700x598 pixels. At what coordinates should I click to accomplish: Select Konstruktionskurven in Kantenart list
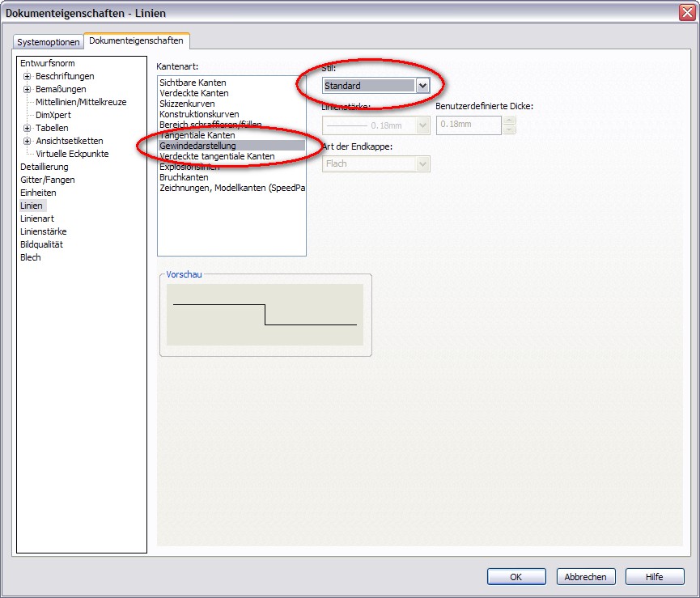(x=231, y=114)
